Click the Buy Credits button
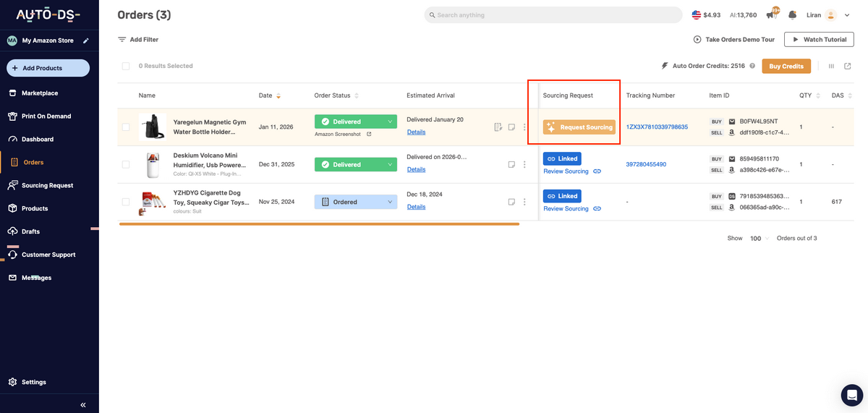Image resolution: width=868 pixels, height=413 pixels. tap(786, 66)
